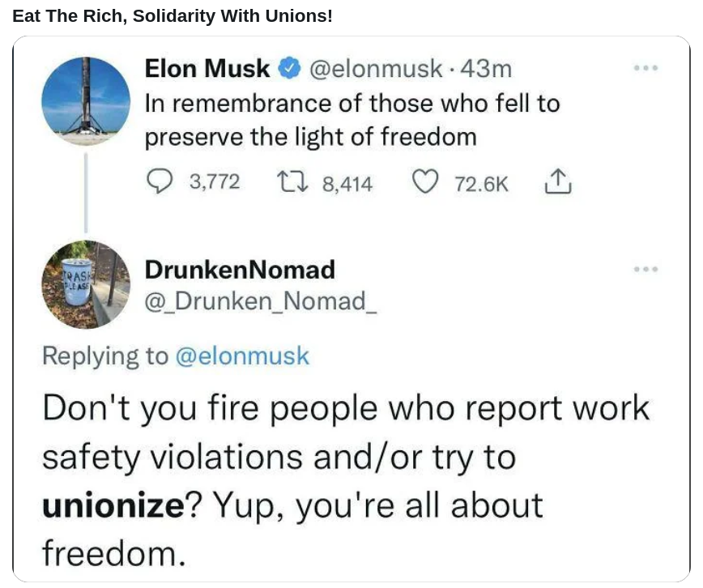This screenshot has height=588, width=703.
Task: Click the 3,772 reply count
Action: (x=215, y=182)
